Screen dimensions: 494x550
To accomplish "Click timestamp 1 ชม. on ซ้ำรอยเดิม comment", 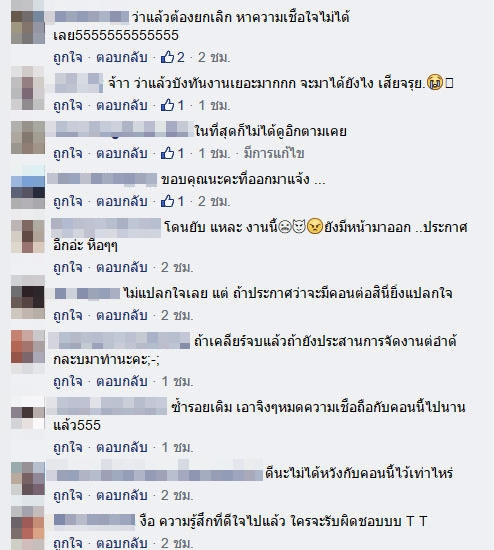I will [177, 447].
